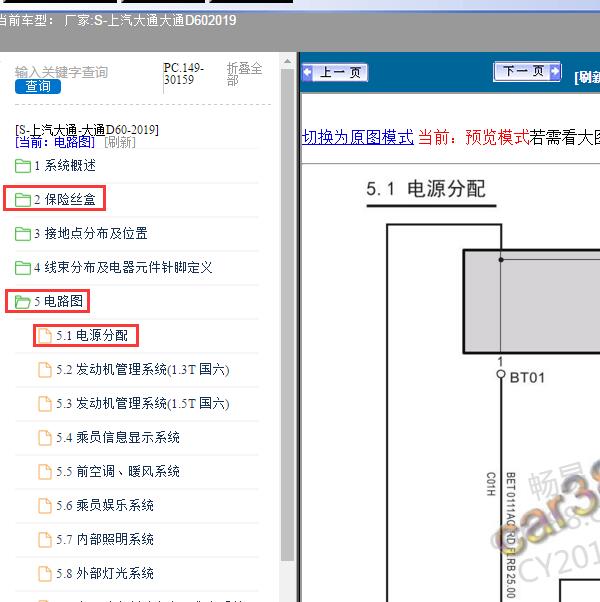Click document icon for 5.4 乘员信息显示系统
Viewport: 600px width, 602px height.
[x=45, y=437]
